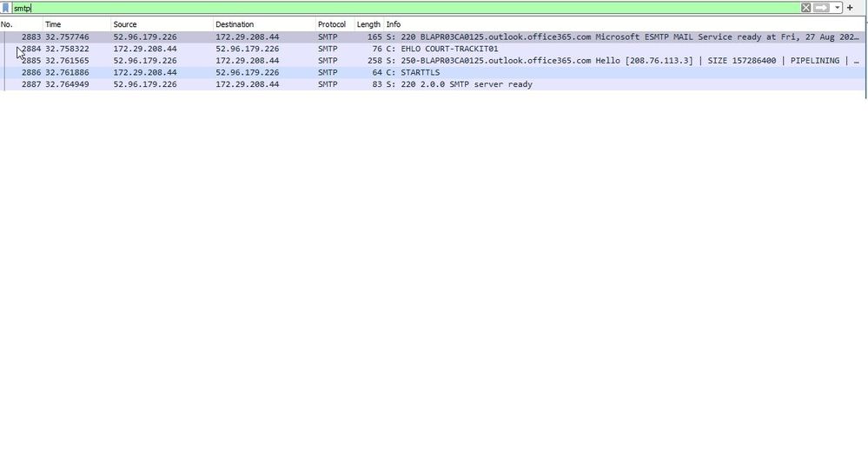Click length value 83
The image size is (868, 451).
377,84
